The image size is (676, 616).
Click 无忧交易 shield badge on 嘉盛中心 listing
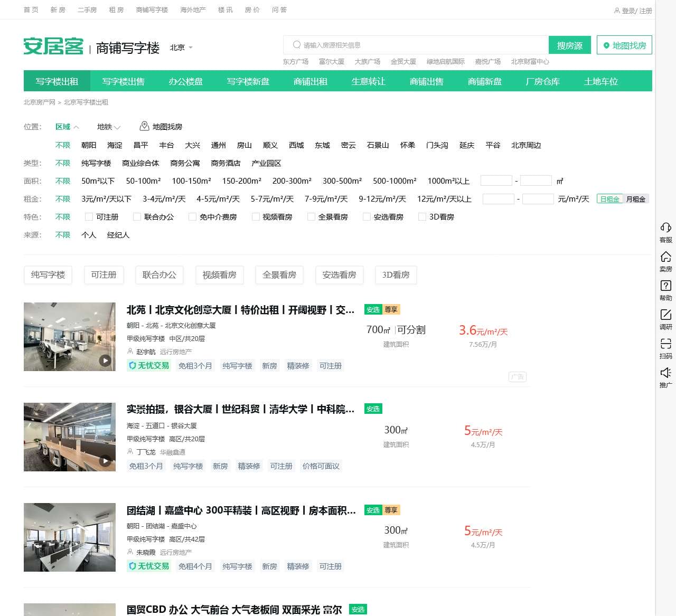point(149,566)
